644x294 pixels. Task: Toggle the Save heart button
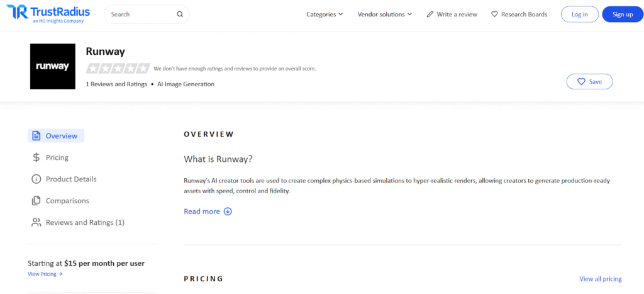coord(589,82)
